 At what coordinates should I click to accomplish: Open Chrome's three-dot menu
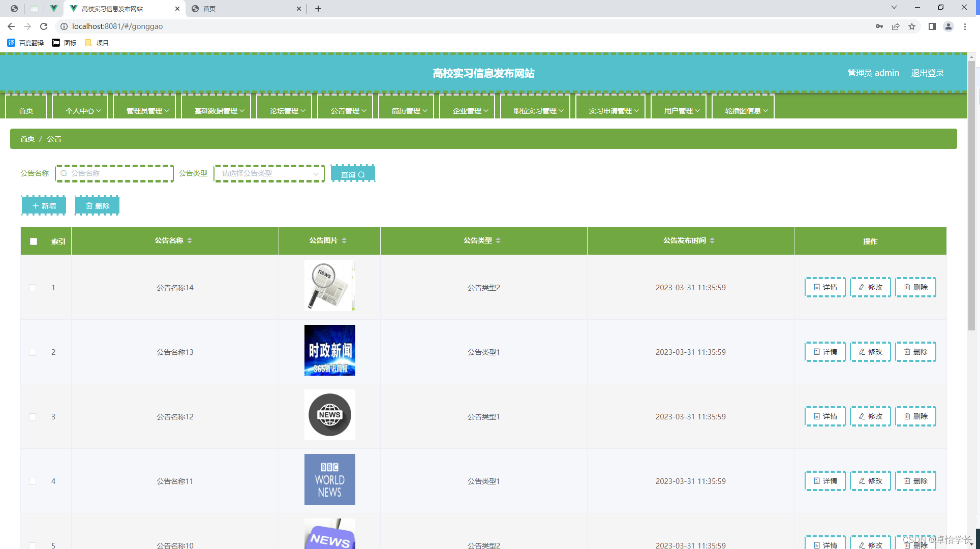click(965, 26)
